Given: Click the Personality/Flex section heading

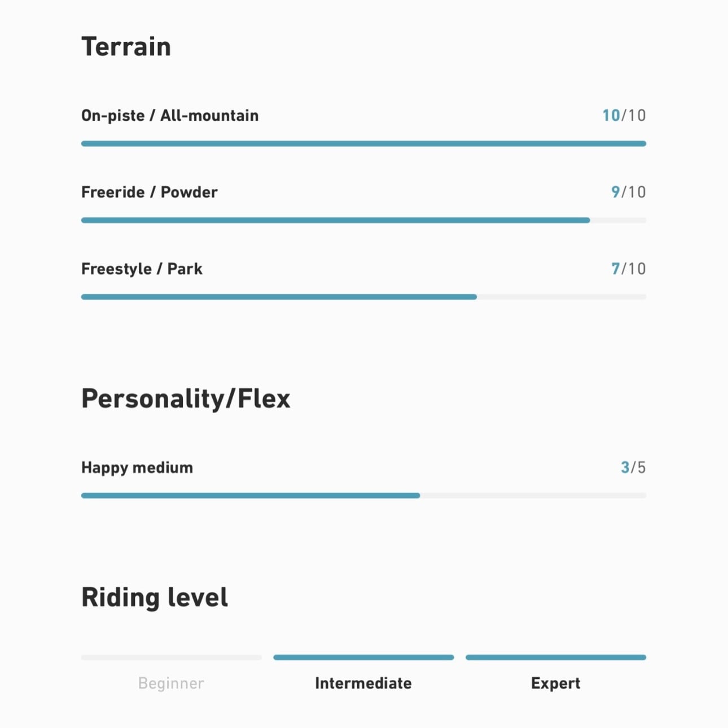Looking at the screenshot, I should [x=186, y=398].
